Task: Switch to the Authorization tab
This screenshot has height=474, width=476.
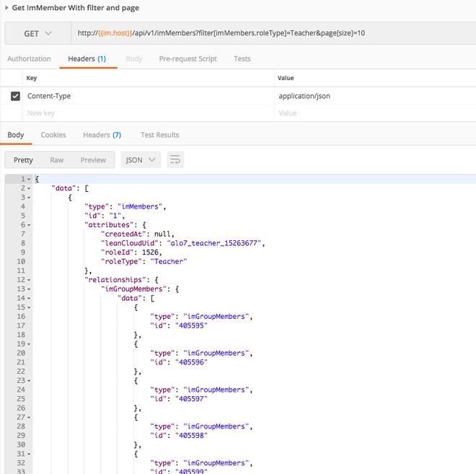Action: [x=29, y=59]
